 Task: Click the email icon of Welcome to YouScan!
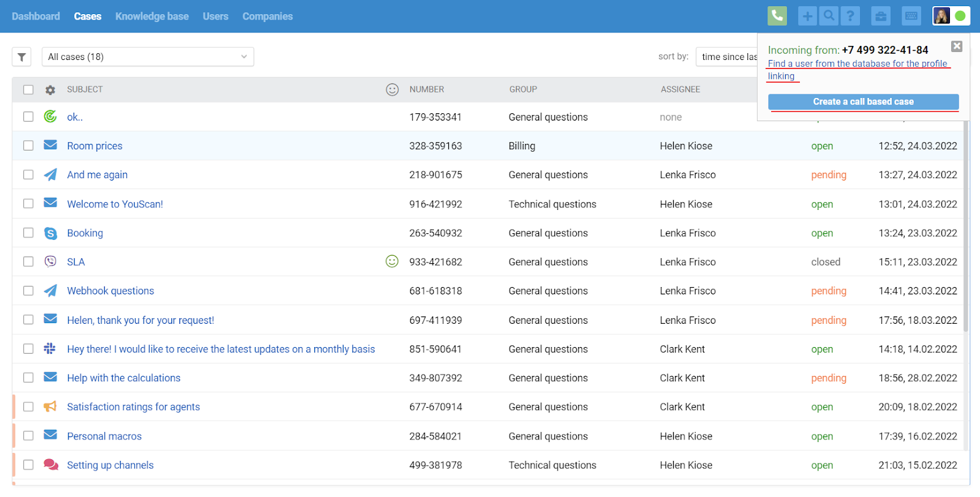pyautogui.click(x=50, y=203)
